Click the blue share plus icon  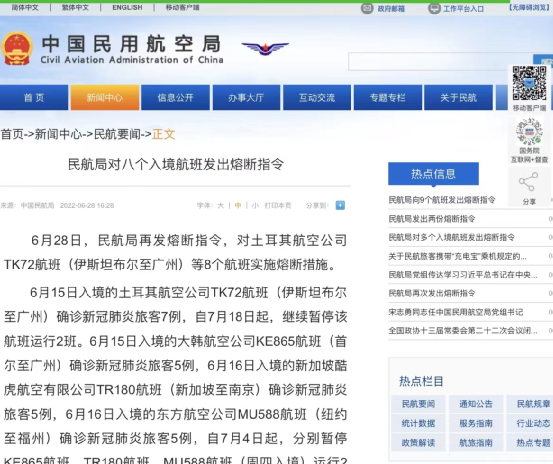[340, 205]
